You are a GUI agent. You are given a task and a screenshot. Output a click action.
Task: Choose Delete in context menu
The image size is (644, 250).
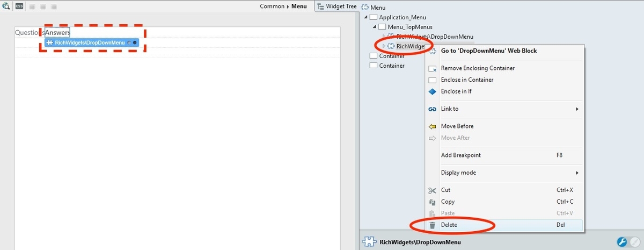(x=504, y=225)
